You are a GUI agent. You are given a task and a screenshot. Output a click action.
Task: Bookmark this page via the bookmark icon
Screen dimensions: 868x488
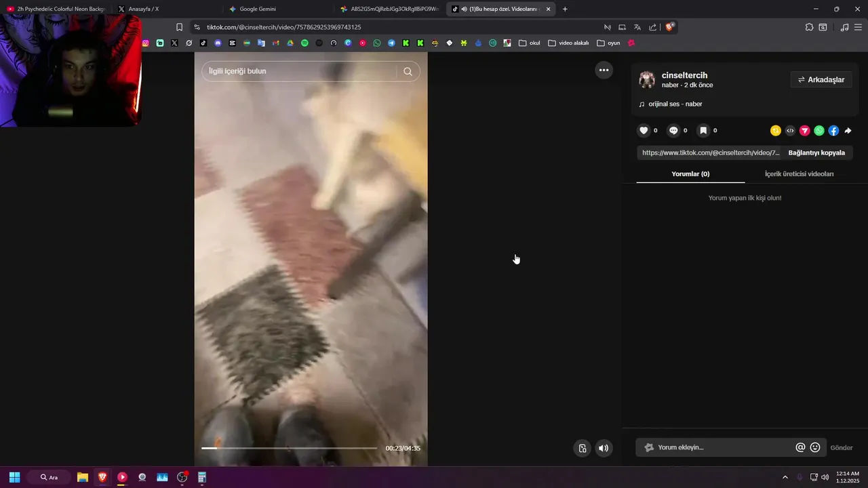(179, 27)
